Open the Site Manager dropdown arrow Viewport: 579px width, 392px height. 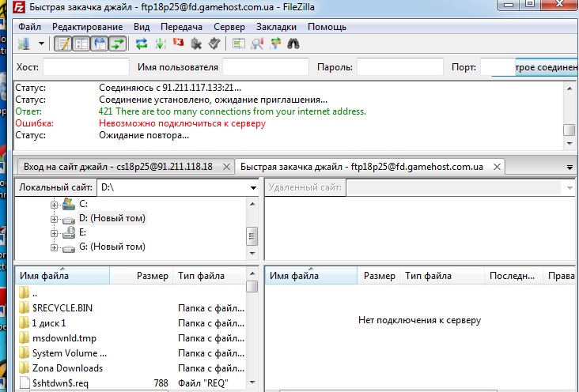click(x=41, y=44)
